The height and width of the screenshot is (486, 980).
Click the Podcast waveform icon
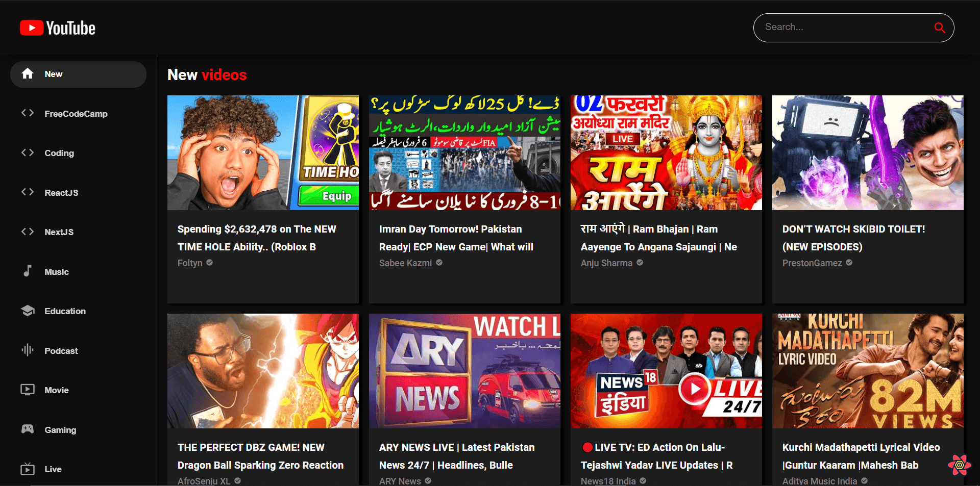(28, 350)
